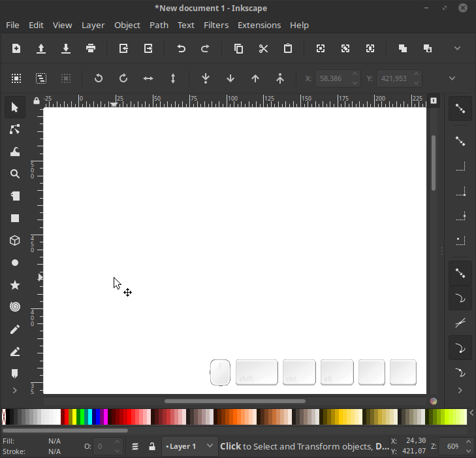Select all in all layers
This screenshot has width=476, height=458.
point(41,78)
